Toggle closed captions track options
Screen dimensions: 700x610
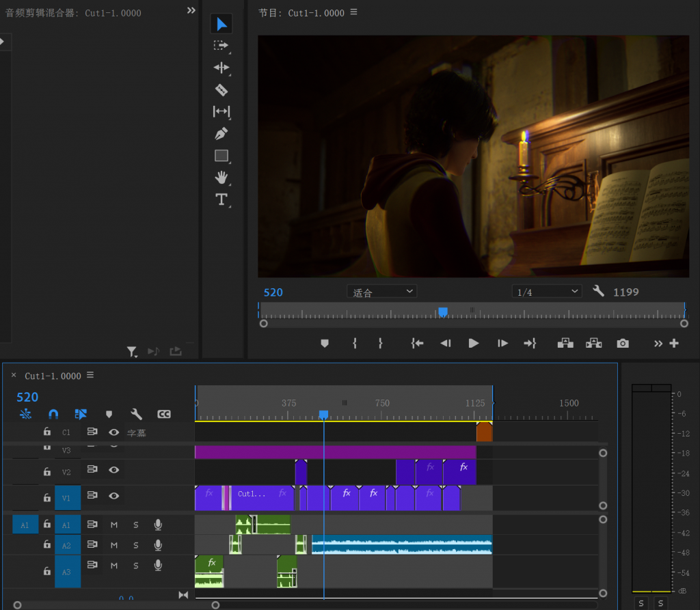tap(164, 414)
